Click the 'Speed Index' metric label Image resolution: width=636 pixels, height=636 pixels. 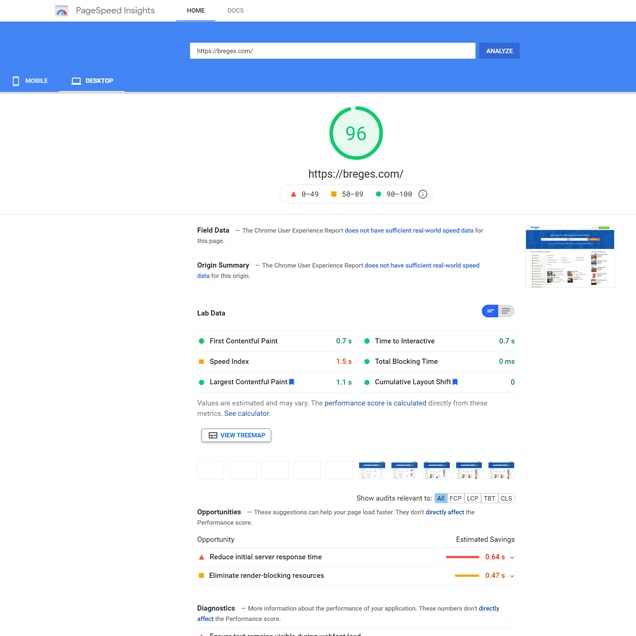pos(229,361)
